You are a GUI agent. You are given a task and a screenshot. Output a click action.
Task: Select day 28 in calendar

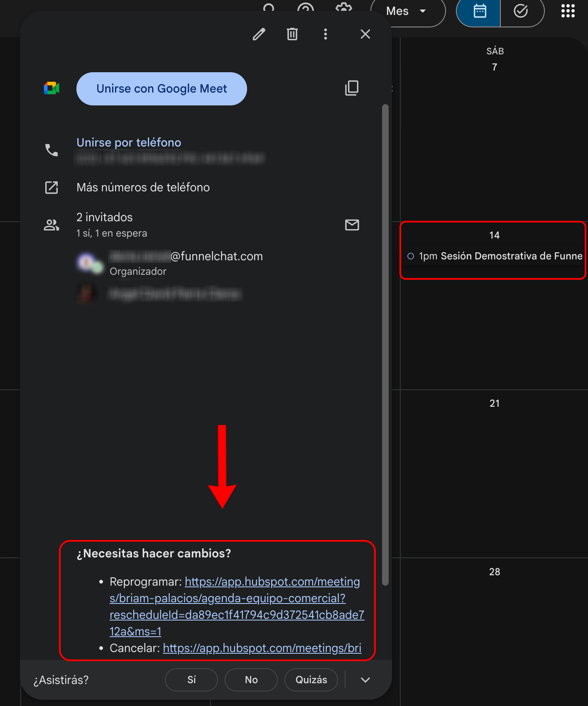coord(494,572)
